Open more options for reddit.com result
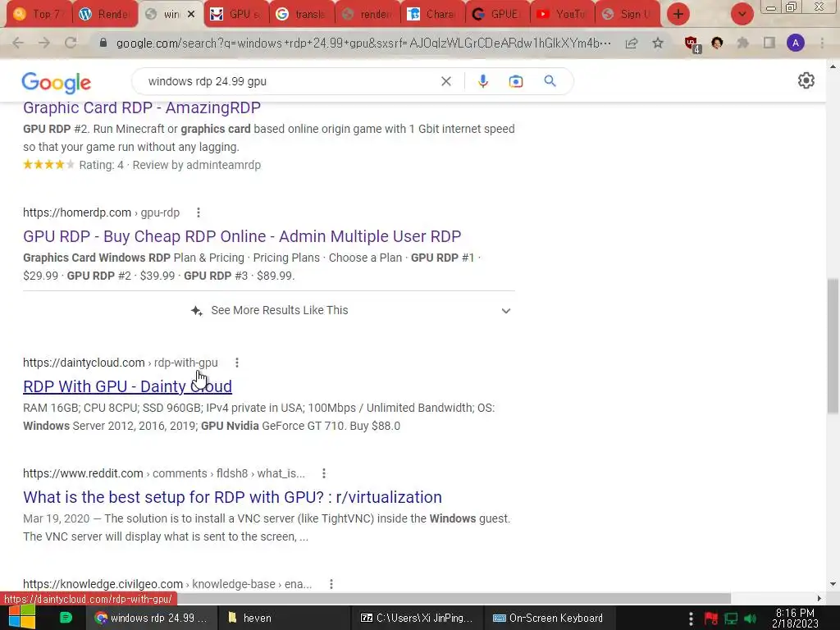The width and height of the screenshot is (840, 630). tap(323, 473)
